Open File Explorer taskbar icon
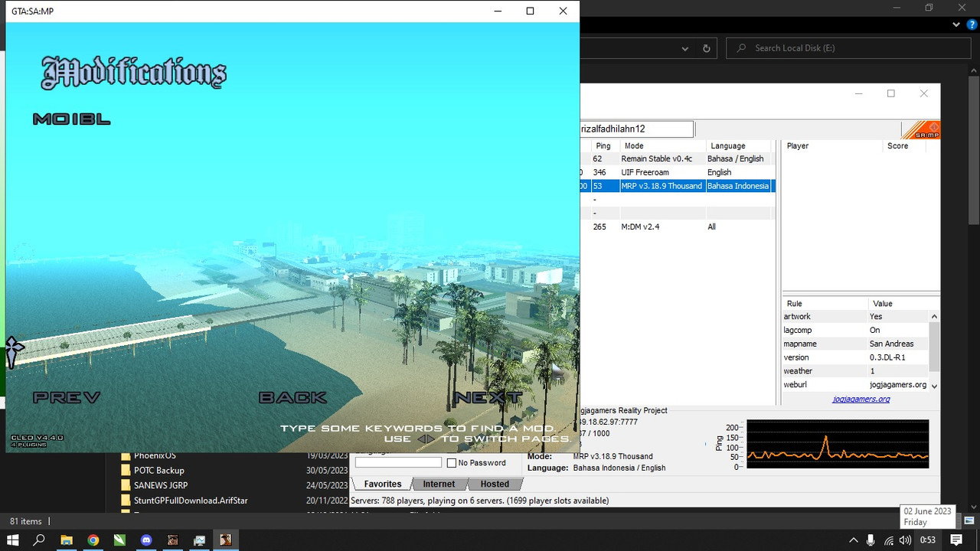Image resolution: width=980 pixels, height=551 pixels. coord(66,540)
